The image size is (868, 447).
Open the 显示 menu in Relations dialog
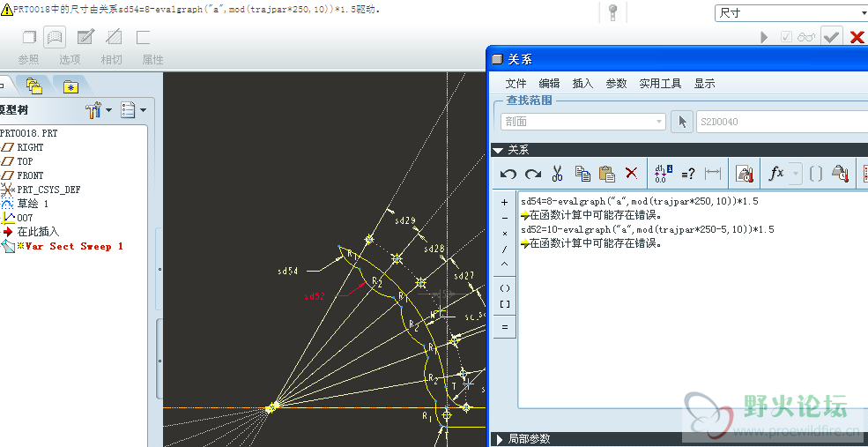coord(705,83)
